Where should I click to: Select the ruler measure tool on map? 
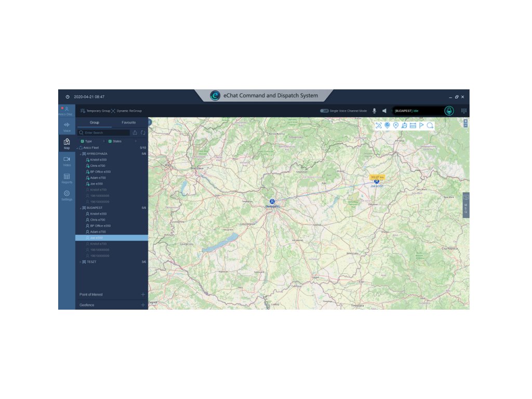[x=413, y=126]
